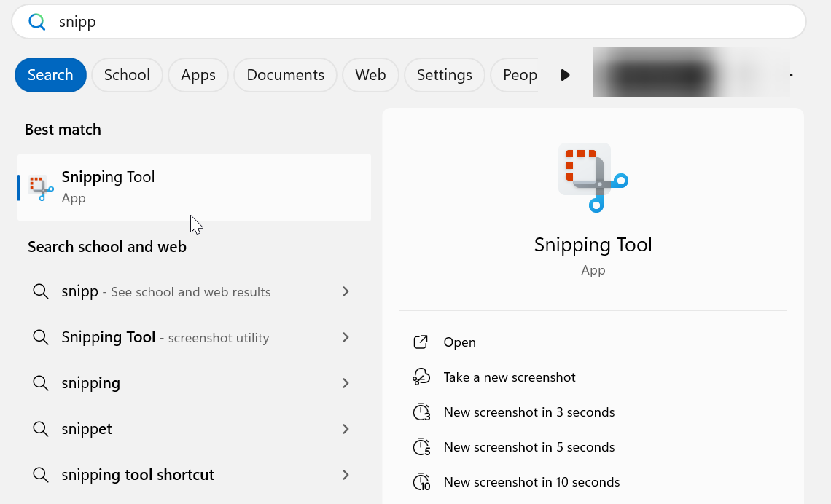Switch to the School filter tab
This screenshot has height=504, width=831.
(x=127, y=75)
